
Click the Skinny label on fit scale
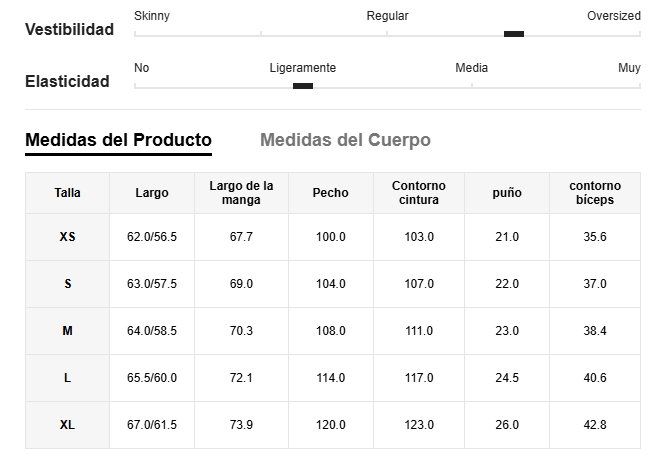[152, 16]
